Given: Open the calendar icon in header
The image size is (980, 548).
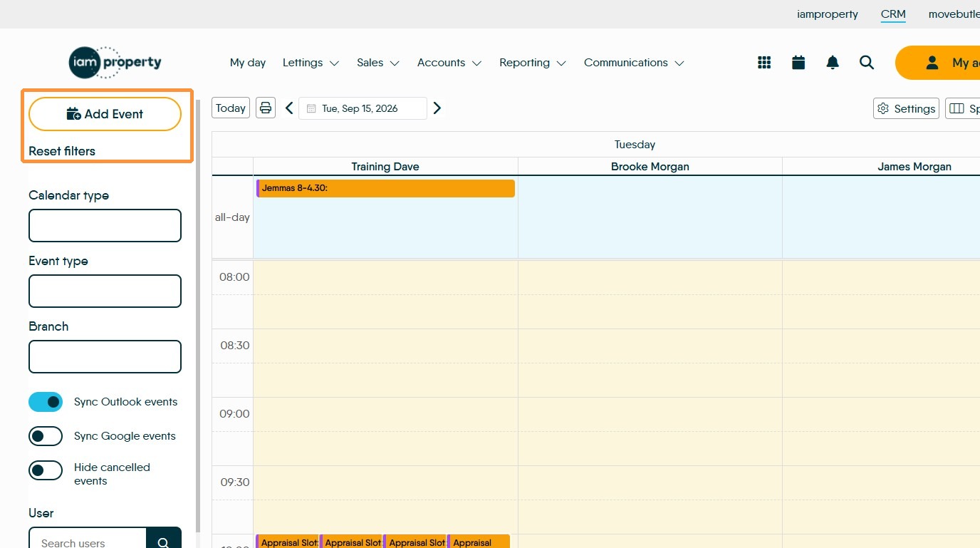Looking at the screenshot, I should pos(798,63).
